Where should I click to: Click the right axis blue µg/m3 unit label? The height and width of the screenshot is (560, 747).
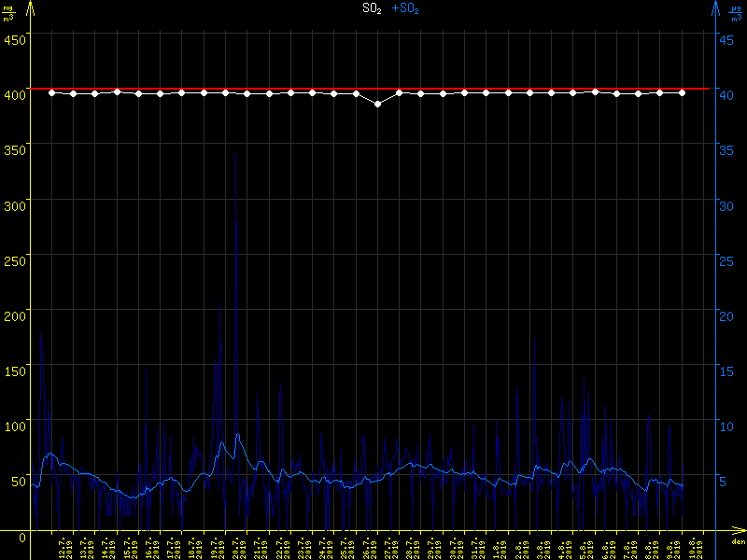coord(736,11)
